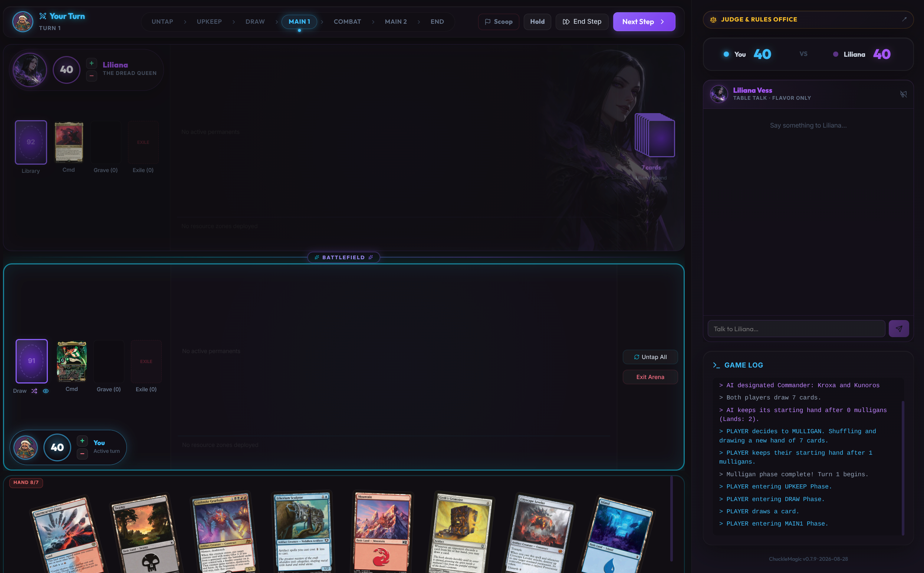Click Liliana's life counter showing 40
Image resolution: width=924 pixels, height=573 pixels.
[x=66, y=70]
